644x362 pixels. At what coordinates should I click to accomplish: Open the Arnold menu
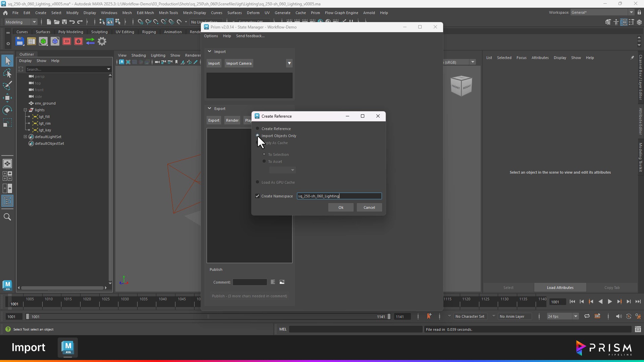[x=369, y=13]
